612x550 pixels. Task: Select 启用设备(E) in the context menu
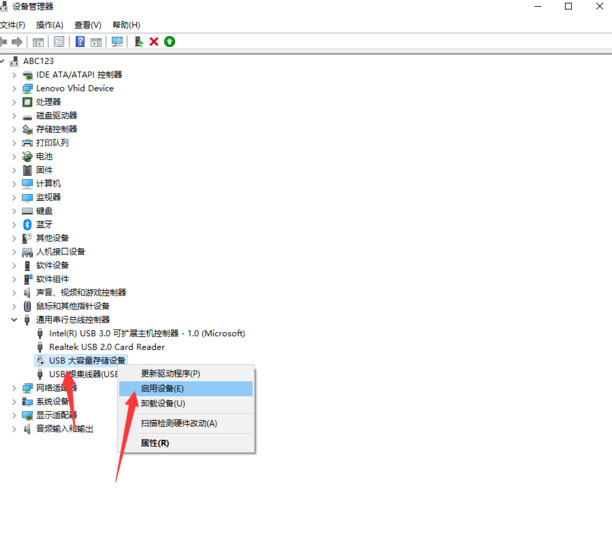point(163,388)
